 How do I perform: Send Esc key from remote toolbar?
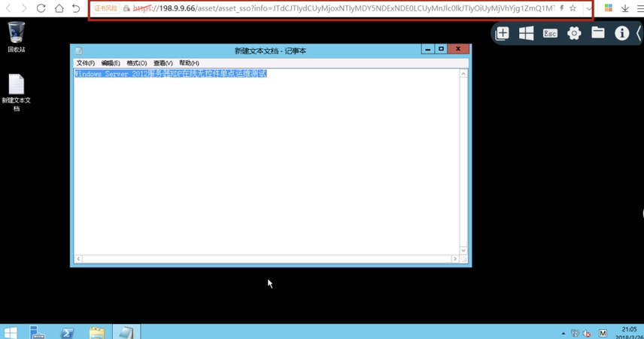(550, 33)
